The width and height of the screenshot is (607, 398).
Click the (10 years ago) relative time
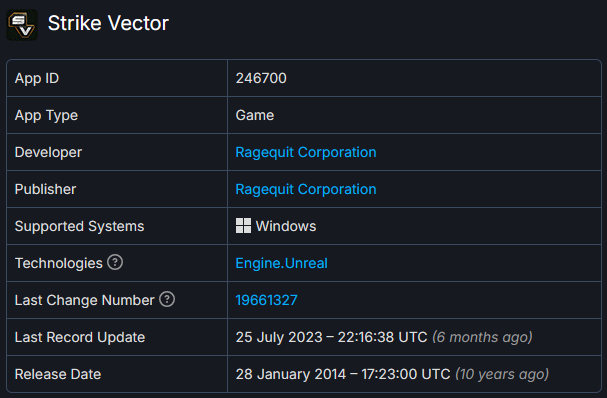(x=502, y=374)
